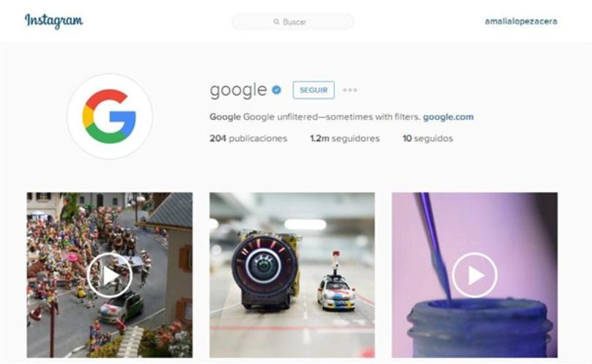The width and height of the screenshot is (592, 364).
Task: Visit the google.com bio link
Action: coord(448,117)
